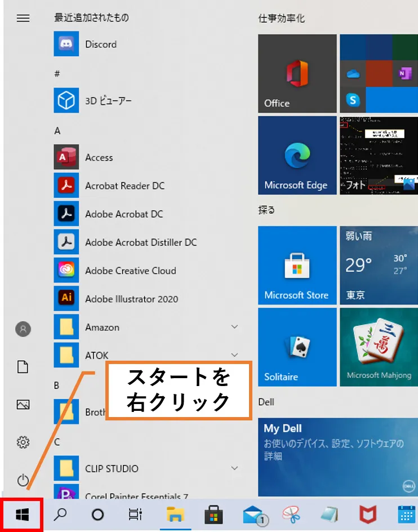
Task: Open the CLIP STUDIO folder
Action: click(146, 468)
